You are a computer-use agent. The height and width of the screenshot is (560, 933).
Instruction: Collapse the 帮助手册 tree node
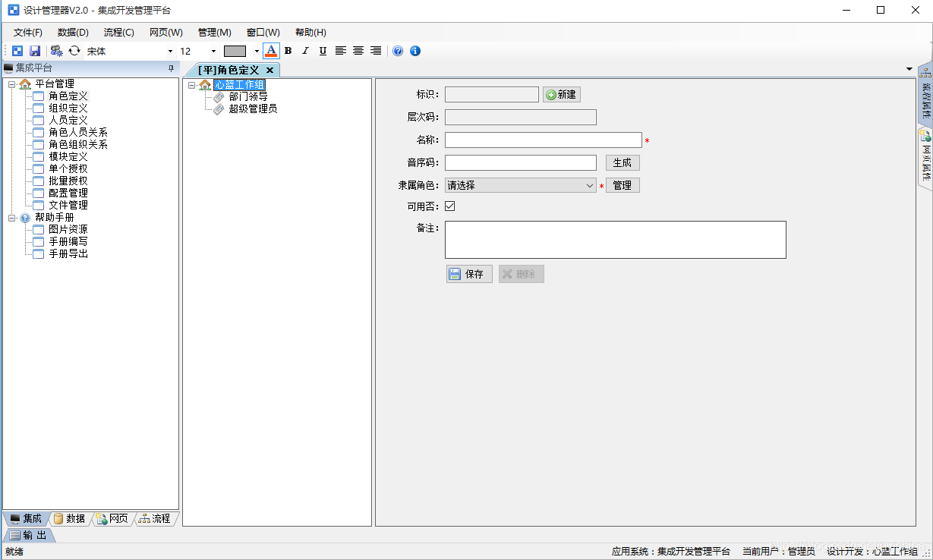[x=11, y=218]
